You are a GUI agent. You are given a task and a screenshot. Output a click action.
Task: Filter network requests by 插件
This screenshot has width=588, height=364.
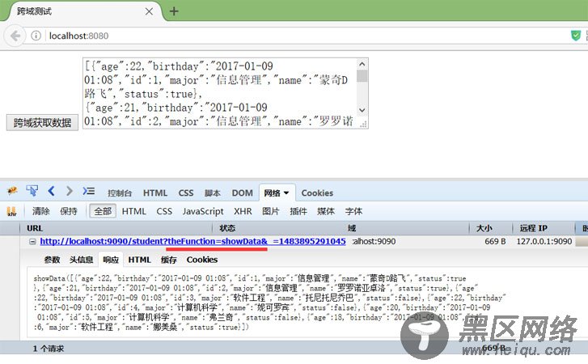tap(298, 211)
